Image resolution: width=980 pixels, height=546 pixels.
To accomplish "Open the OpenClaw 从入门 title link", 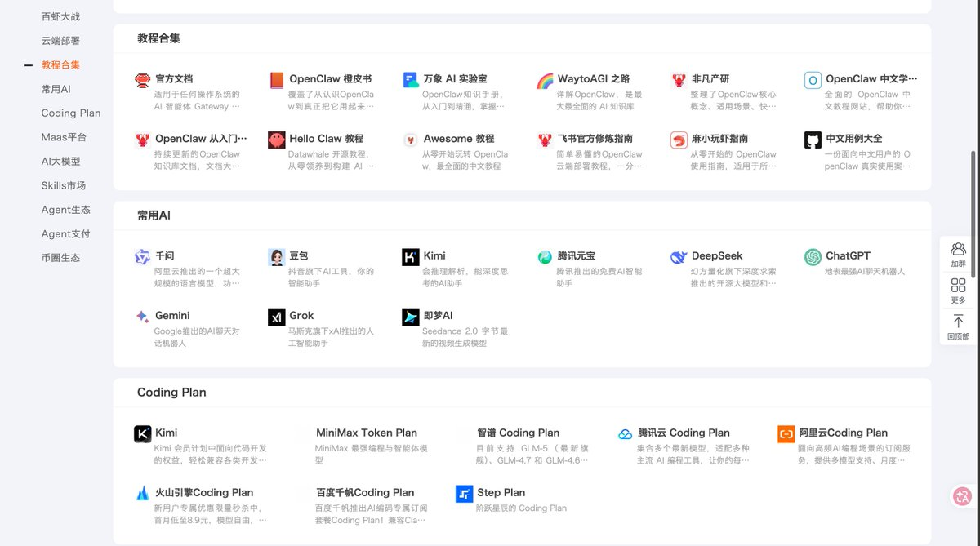I will 201,139.
